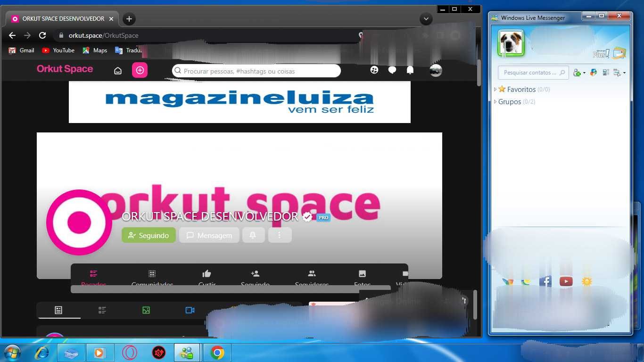Select the Fotos profile tab
The image size is (644, 362).
pyautogui.click(x=362, y=279)
